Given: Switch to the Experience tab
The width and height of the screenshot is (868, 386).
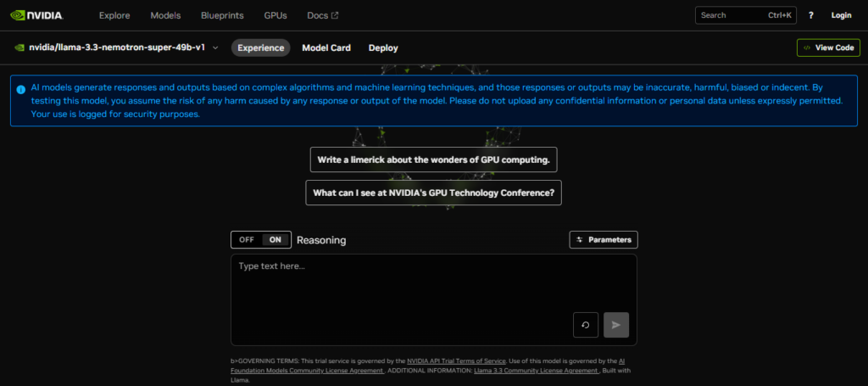Looking at the screenshot, I should tap(261, 48).
